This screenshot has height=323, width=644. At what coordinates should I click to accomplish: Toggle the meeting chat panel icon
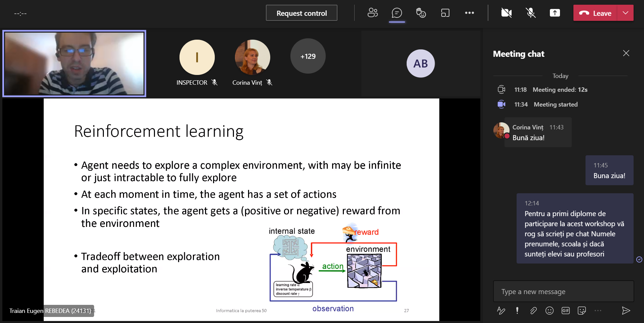click(x=397, y=13)
